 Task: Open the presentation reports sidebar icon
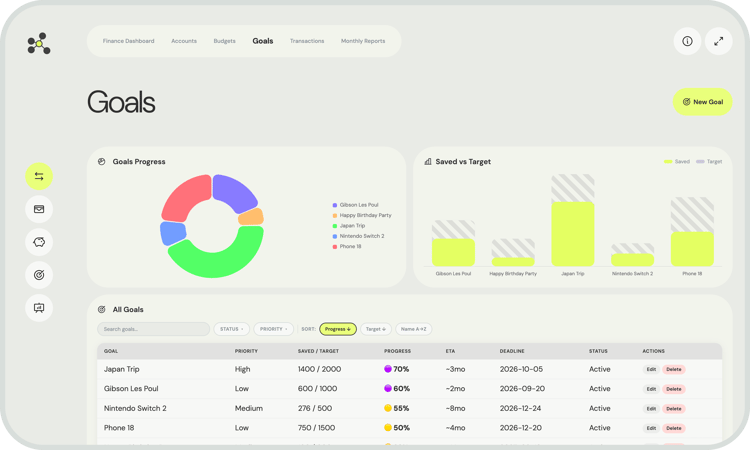[x=39, y=308]
